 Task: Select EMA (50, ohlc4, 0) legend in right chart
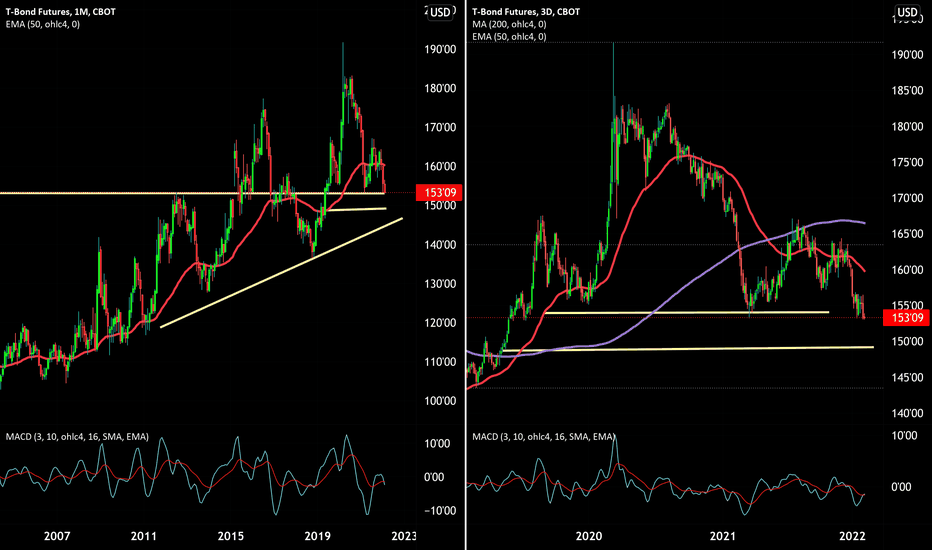[509, 37]
